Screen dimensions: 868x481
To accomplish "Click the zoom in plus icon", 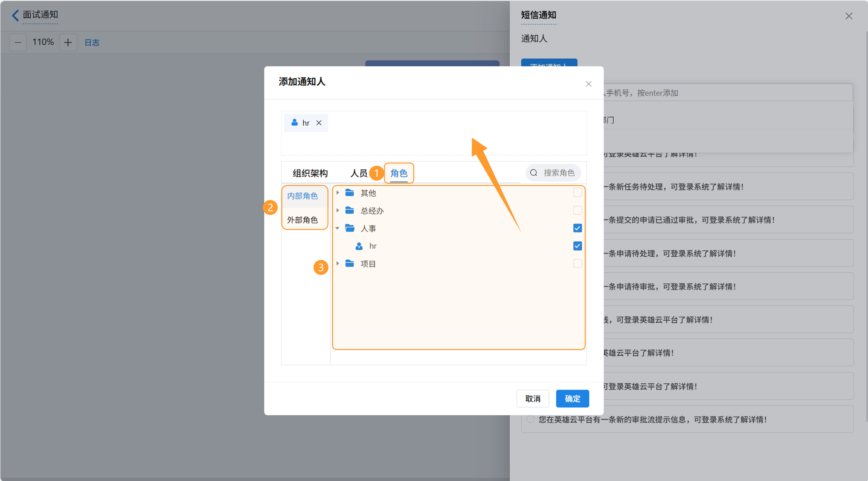I will click(x=68, y=42).
